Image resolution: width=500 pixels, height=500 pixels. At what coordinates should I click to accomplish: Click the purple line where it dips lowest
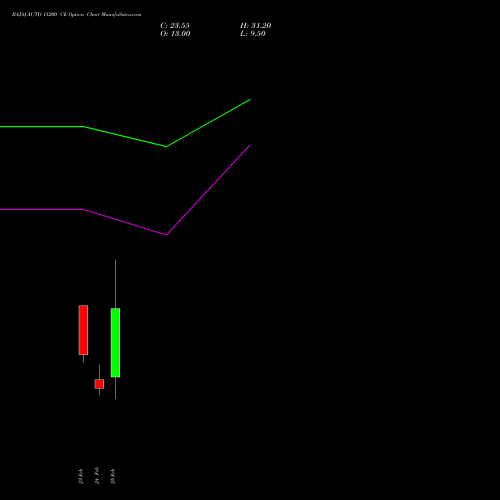[166, 235]
